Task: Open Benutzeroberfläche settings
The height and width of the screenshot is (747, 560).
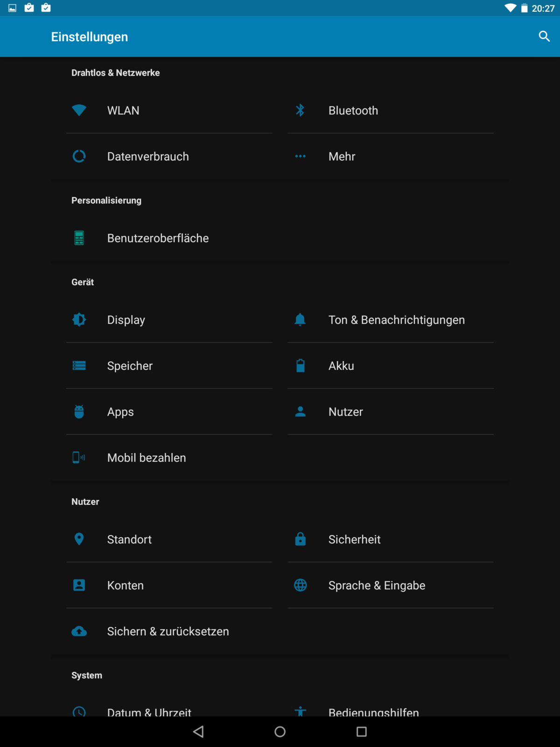Action: pos(158,238)
